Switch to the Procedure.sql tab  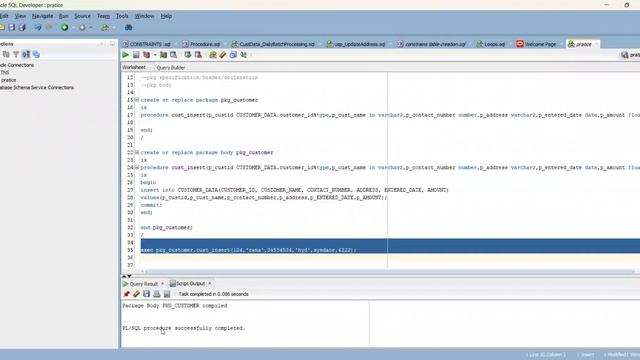click(x=202, y=44)
